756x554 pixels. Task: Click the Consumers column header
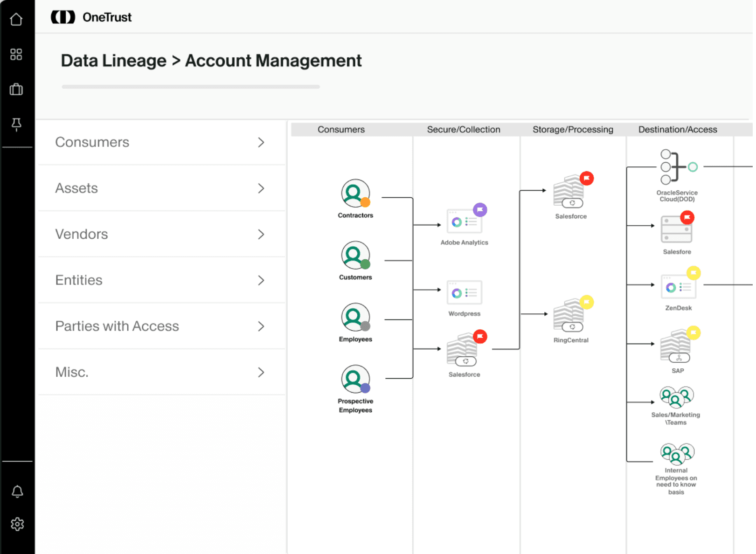(x=341, y=130)
